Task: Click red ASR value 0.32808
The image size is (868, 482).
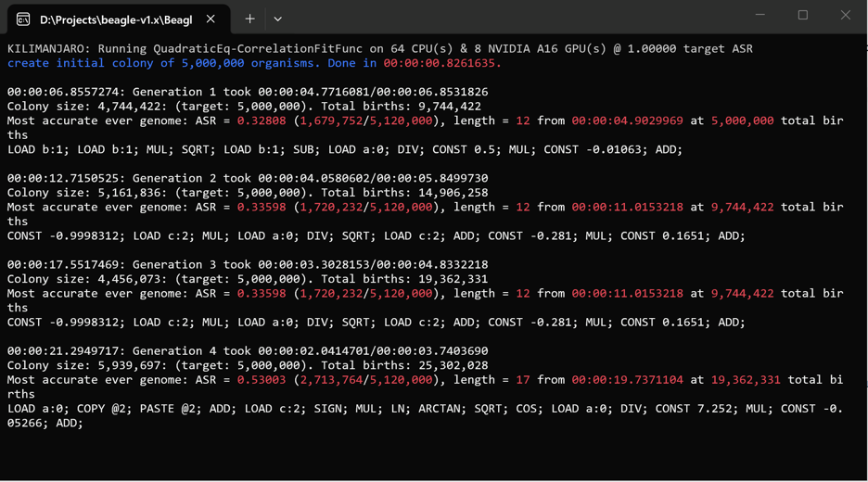Action: pyautogui.click(x=262, y=120)
